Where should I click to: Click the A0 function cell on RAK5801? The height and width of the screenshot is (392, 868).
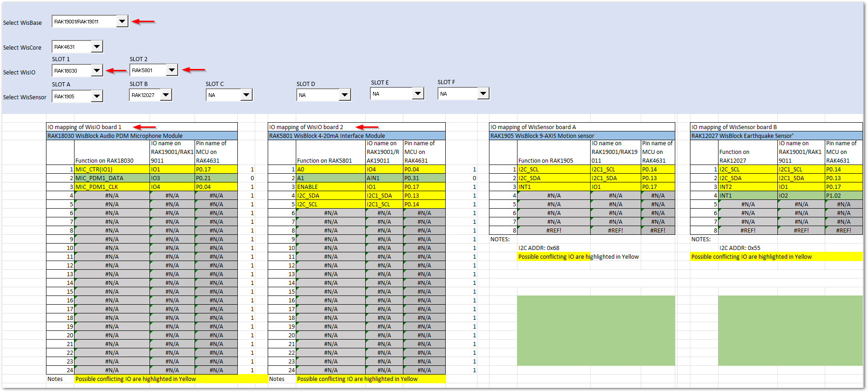331,169
